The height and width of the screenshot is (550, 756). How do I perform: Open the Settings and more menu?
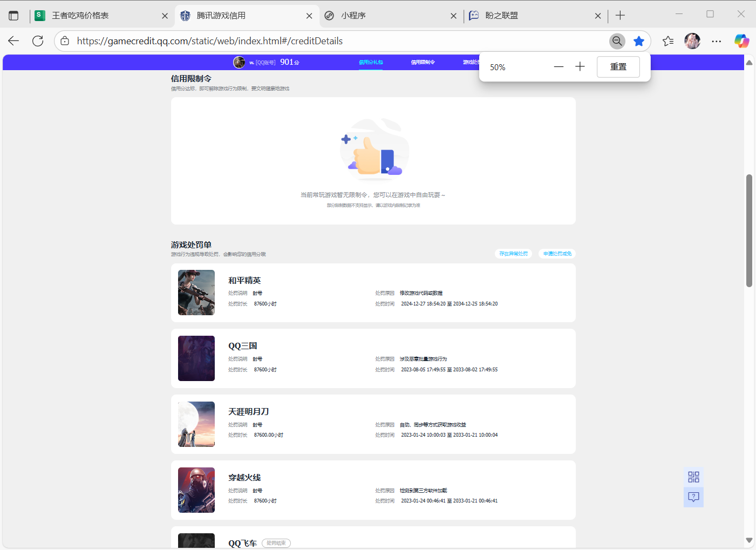(x=717, y=41)
